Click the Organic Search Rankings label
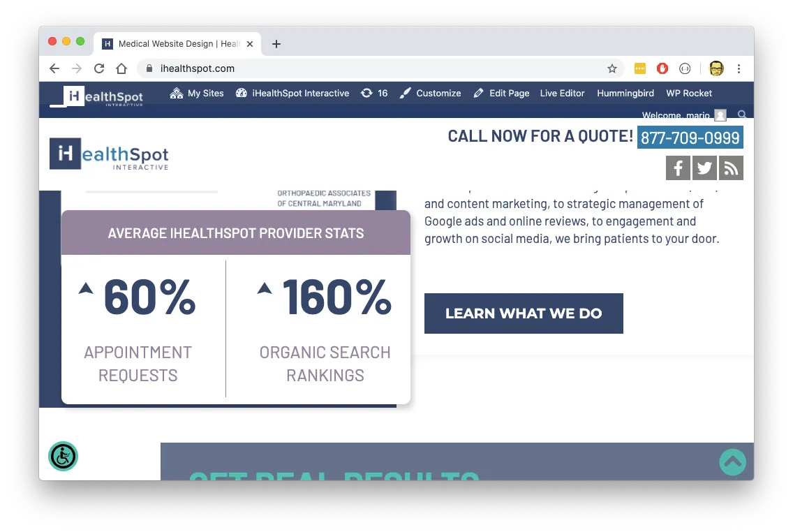The image size is (793, 532). coord(325,364)
